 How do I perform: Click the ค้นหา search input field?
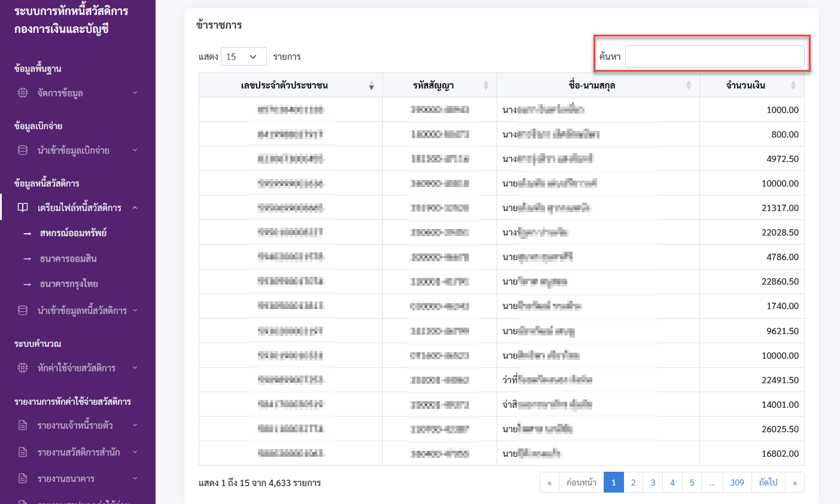[715, 56]
